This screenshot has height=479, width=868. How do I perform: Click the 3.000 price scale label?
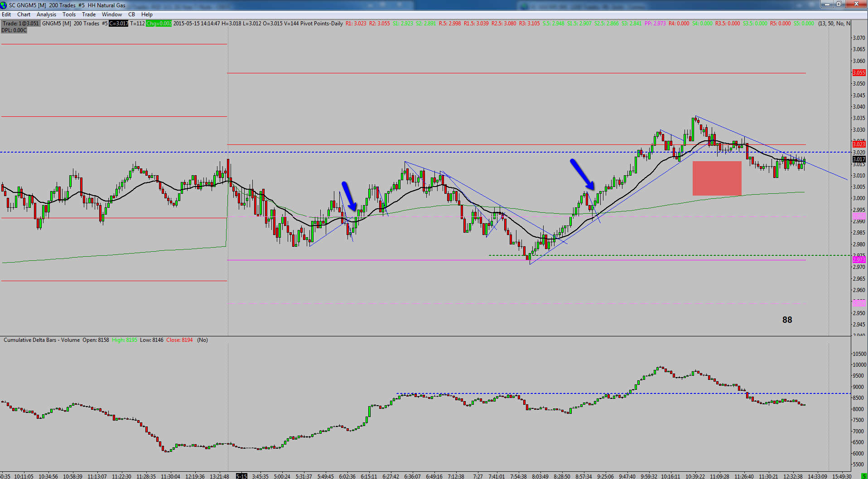click(x=859, y=198)
